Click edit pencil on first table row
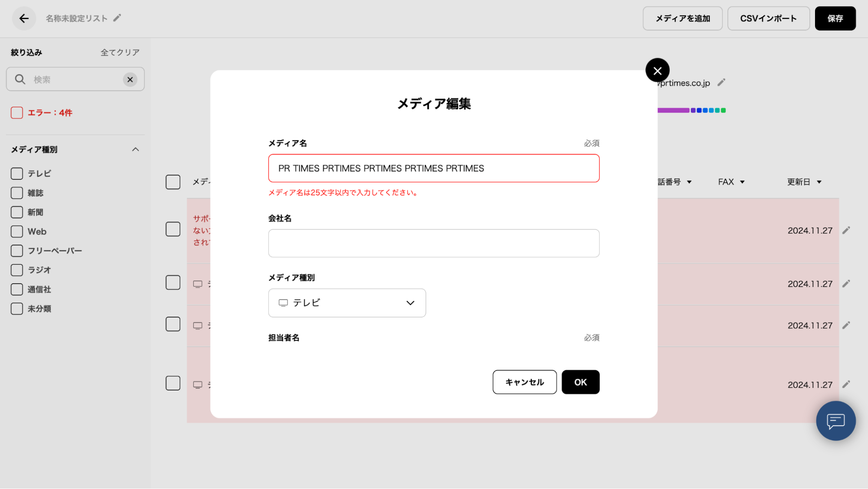 tap(846, 231)
